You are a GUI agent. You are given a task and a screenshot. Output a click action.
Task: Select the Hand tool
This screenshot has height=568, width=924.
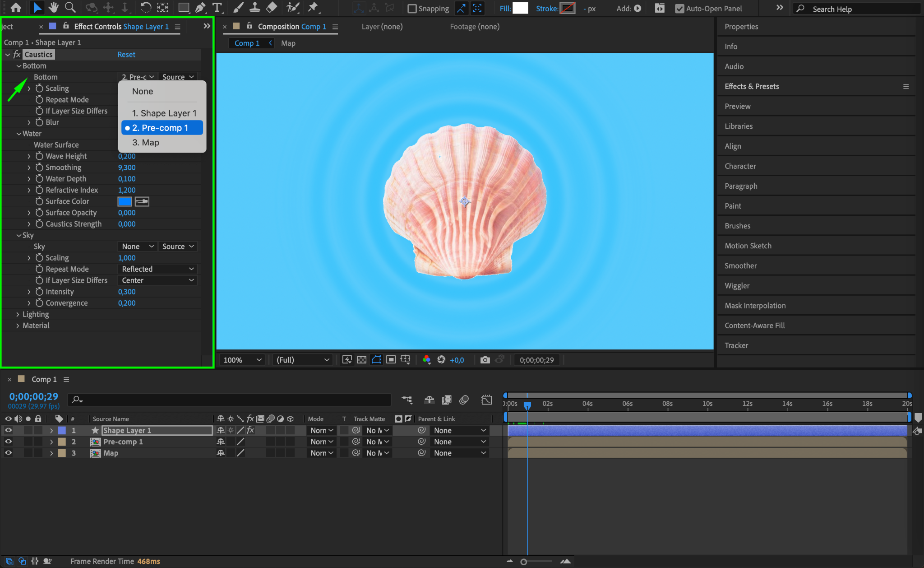54,7
